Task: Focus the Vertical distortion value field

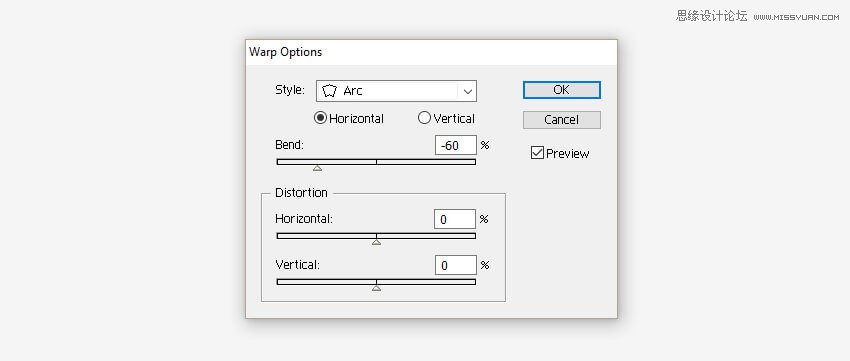Action: [455, 265]
